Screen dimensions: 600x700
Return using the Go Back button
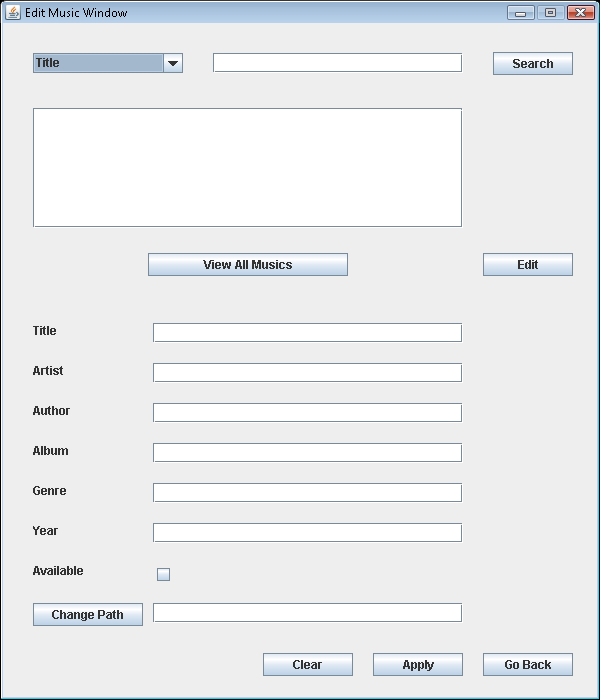(x=528, y=665)
